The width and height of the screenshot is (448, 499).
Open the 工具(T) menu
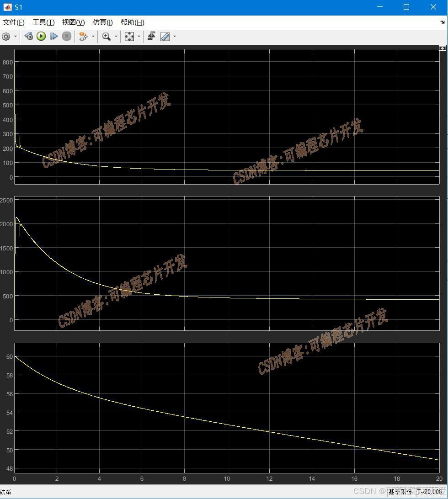(x=43, y=22)
